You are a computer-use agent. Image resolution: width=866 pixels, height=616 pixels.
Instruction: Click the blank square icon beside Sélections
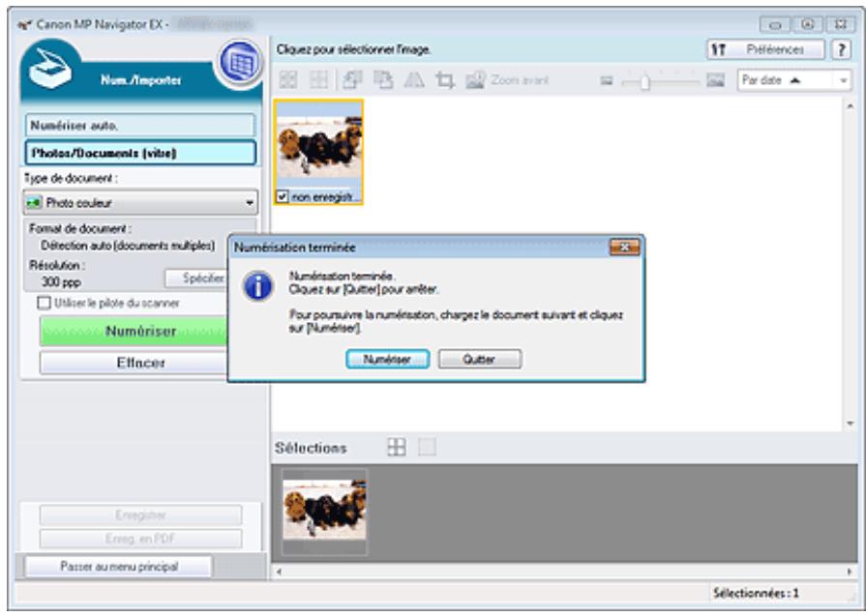pos(427,447)
